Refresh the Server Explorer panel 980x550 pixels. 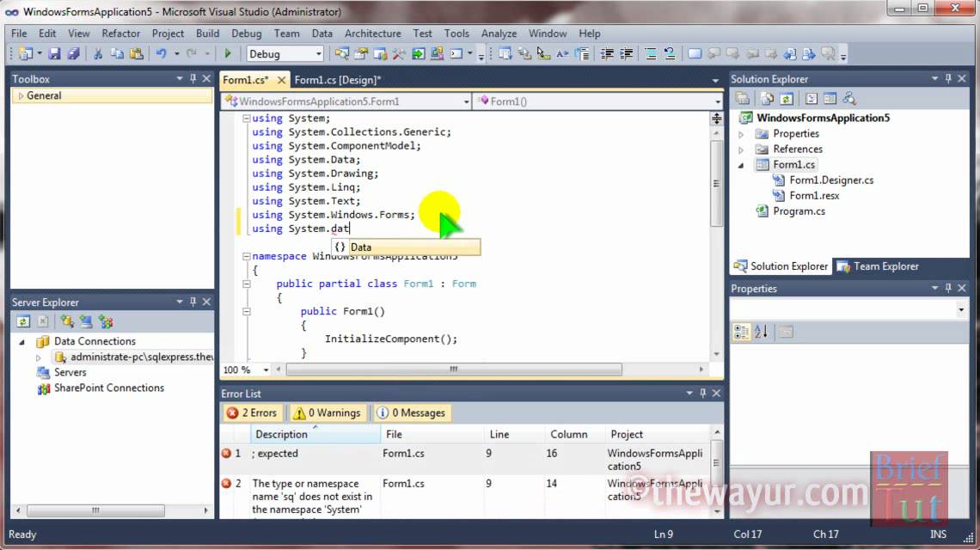(x=23, y=322)
